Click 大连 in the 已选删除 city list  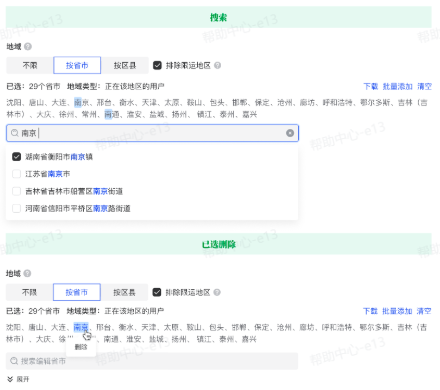(x=59, y=327)
